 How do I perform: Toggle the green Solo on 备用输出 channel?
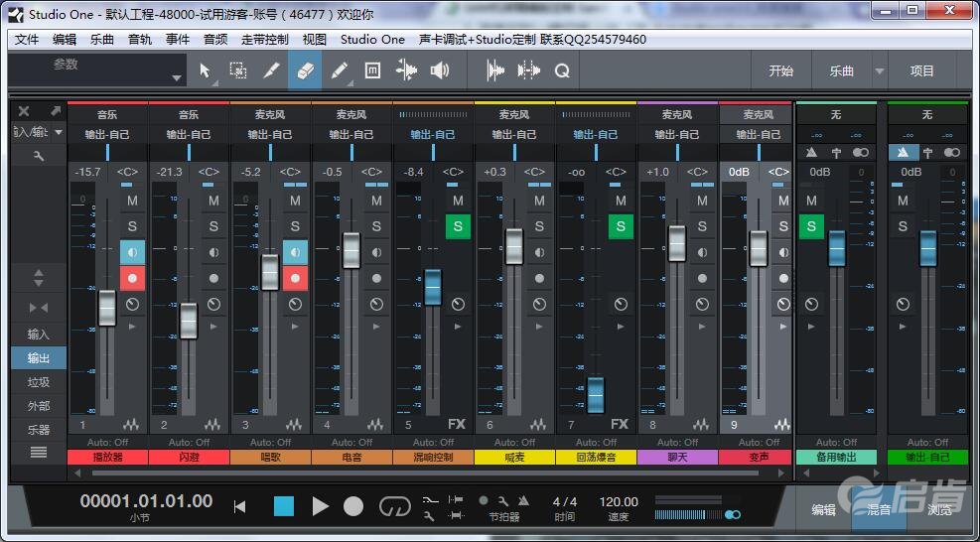coord(811,226)
